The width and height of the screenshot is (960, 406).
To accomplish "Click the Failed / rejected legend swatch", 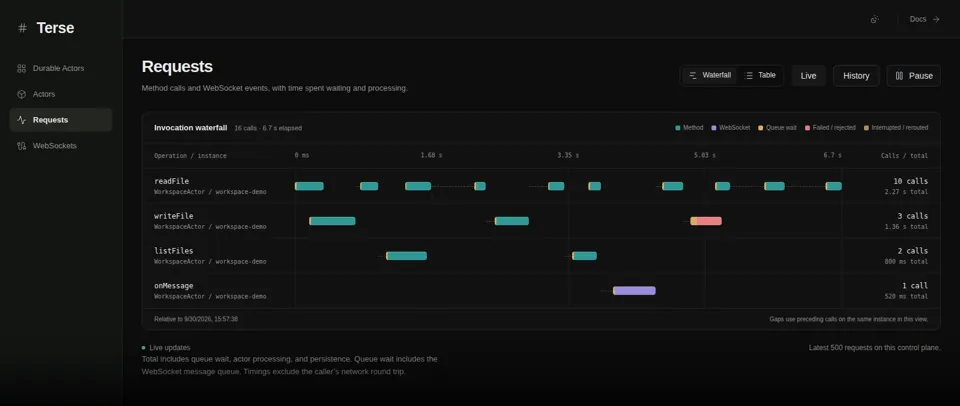I will click(808, 128).
